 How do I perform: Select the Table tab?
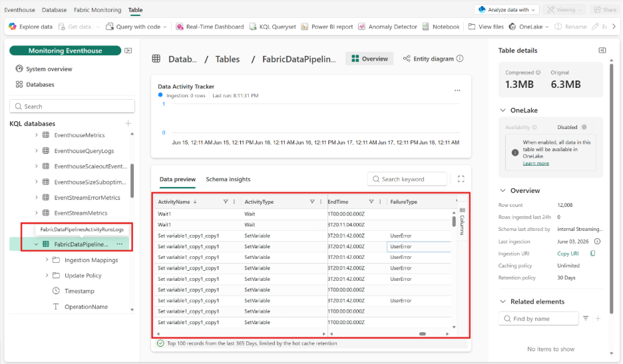(x=136, y=9)
